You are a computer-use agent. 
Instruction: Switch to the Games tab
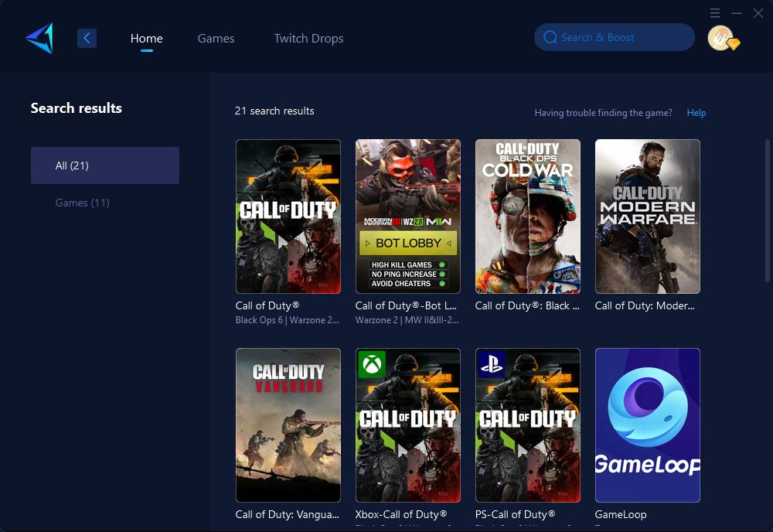point(216,39)
